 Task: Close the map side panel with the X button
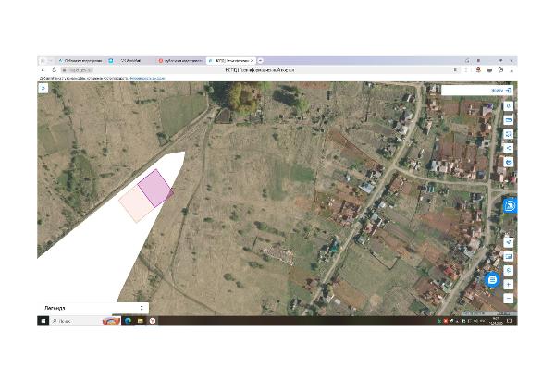point(43,88)
